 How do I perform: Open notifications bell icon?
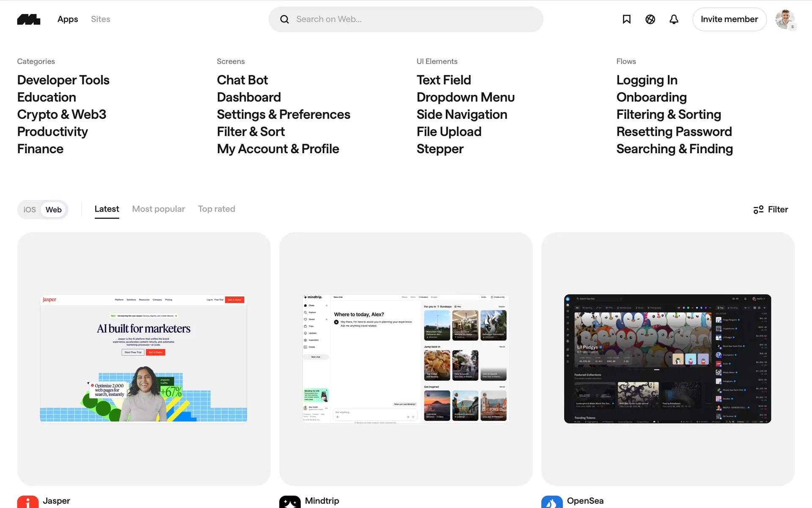(x=674, y=19)
